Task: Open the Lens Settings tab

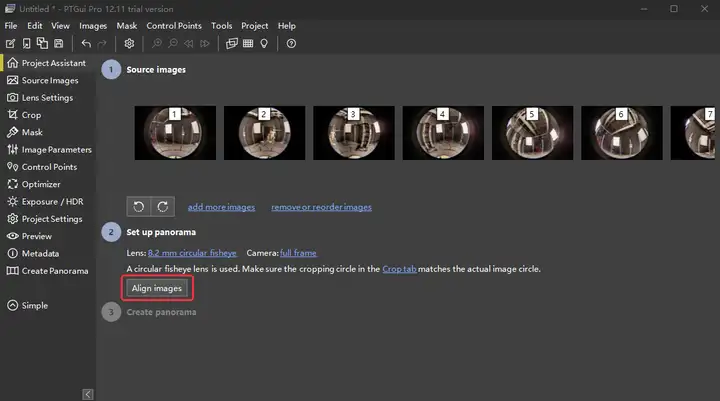Action: [x=40, y=98]
